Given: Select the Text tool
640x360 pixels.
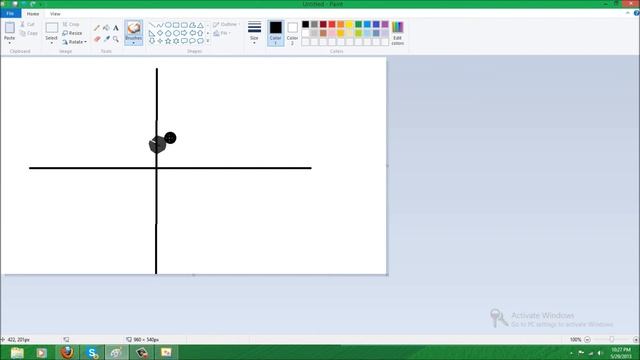Looking at the screenshot, I should coord(116,28).
